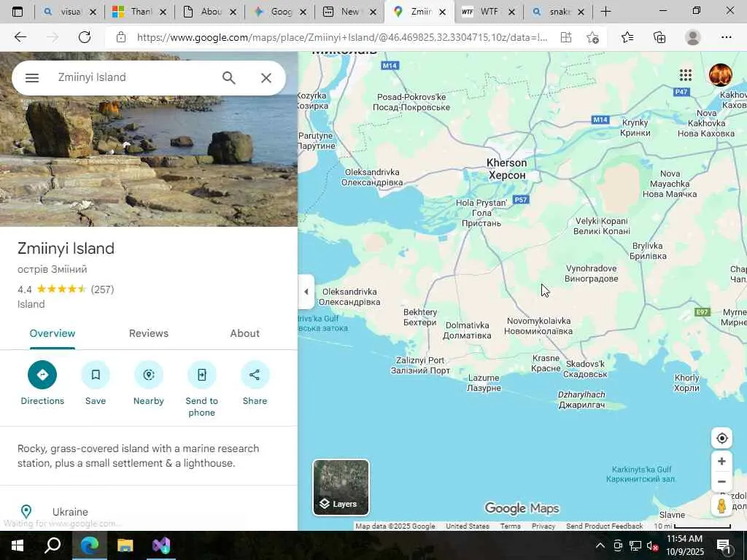Open File Explorer from taskbar
Viewport: 747px width, 560px height.
pyautogui.click(x=125, y=545)
